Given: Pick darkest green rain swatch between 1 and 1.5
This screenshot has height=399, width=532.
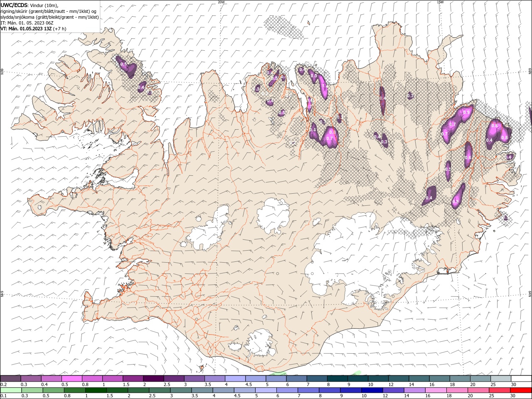Looking at the screenshot, I should point(96,390).
